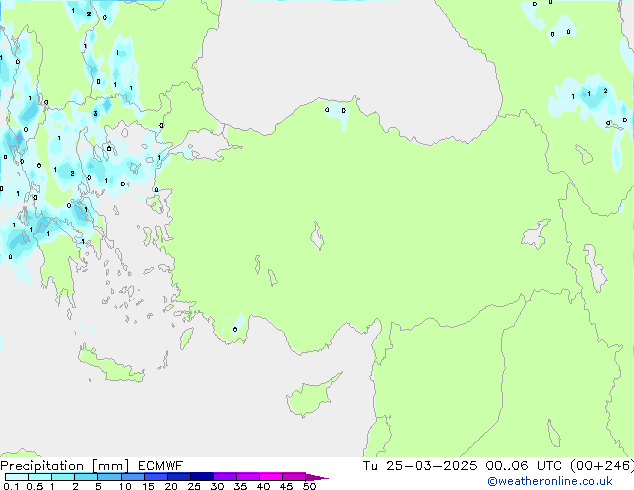Click the 1–2 mm legend color box
The width and height of the screenshot is (634, 490).
tap(63, 477)
